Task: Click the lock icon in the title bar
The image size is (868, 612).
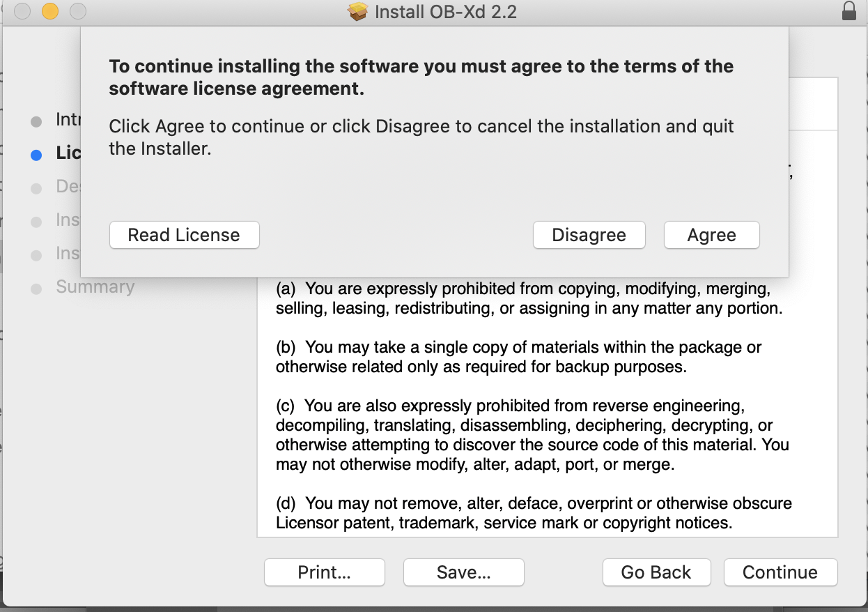Action: (x=848, y=10)
